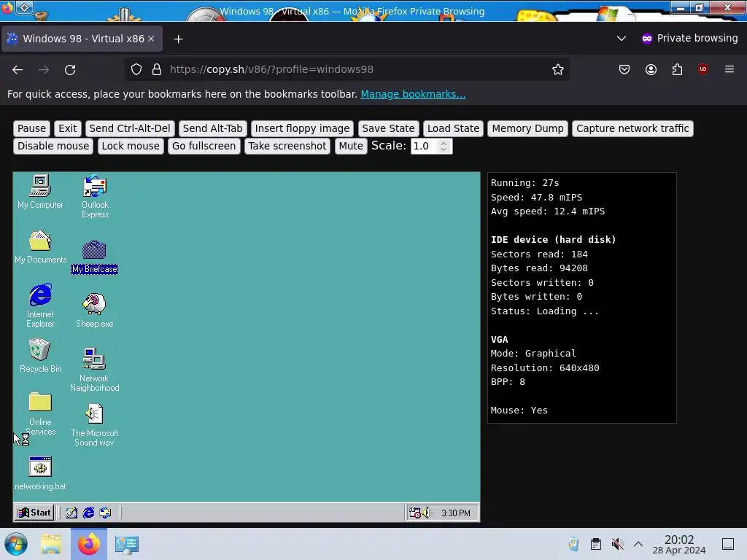747x560 pixels.
Task: Click the Save State button
Action: pyautogui.click(x=388, y=128)
